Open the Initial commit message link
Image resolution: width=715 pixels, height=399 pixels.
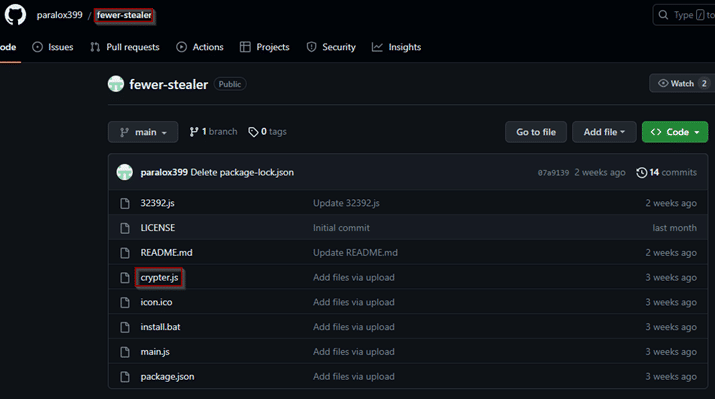[x=341, y=228]
